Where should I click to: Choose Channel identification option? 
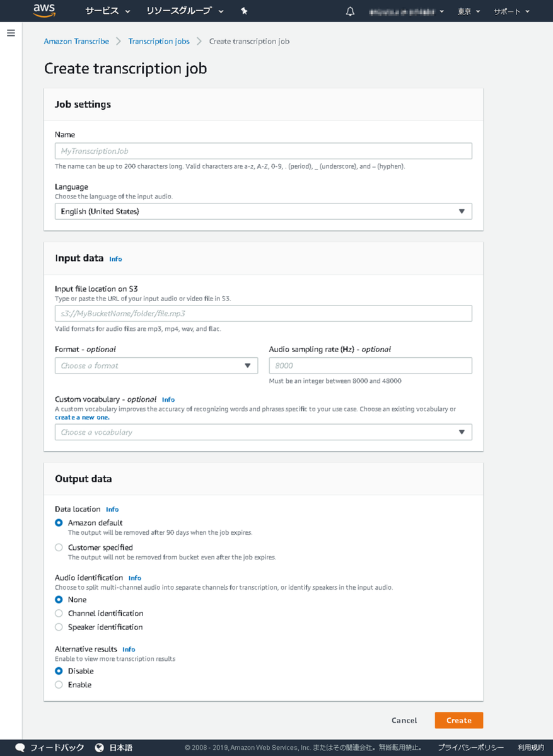59,614
